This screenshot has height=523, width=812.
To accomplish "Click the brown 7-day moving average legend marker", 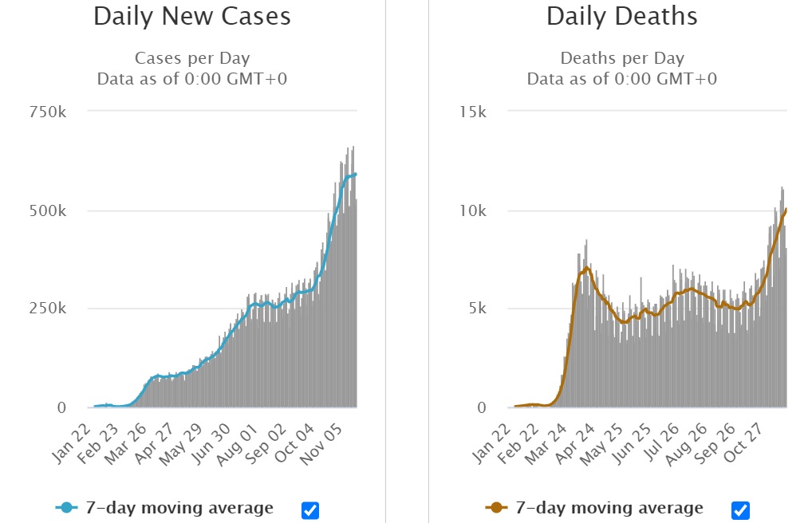I will [496, 508].
